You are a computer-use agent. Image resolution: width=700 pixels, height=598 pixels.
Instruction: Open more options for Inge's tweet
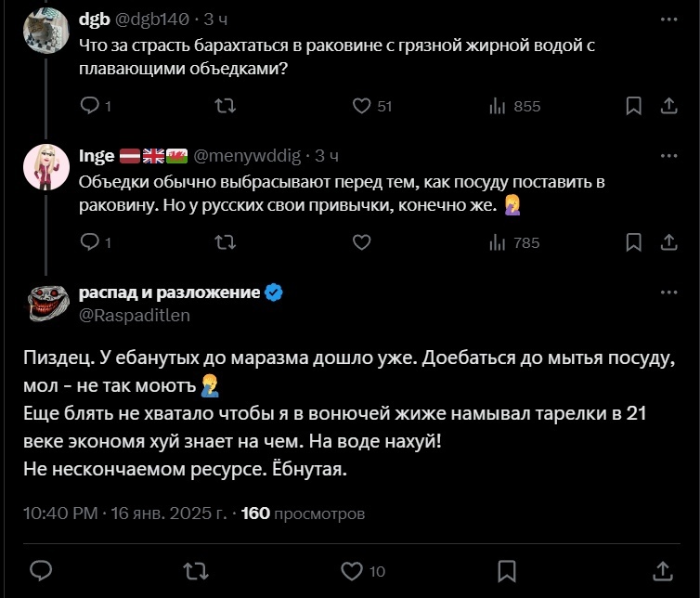pyautogui.click(x=668, y=155)
